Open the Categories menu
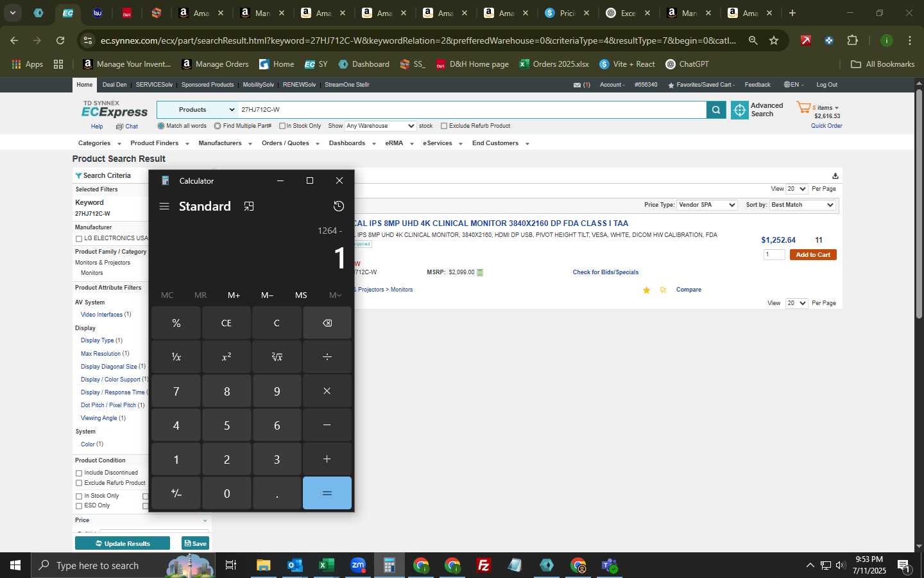Screen dimensions: 924x578 click(99, 143)
